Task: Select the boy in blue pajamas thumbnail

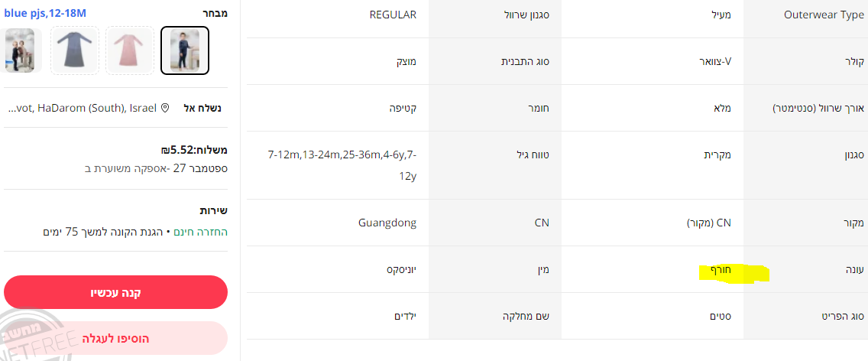Action: point(185,51)
